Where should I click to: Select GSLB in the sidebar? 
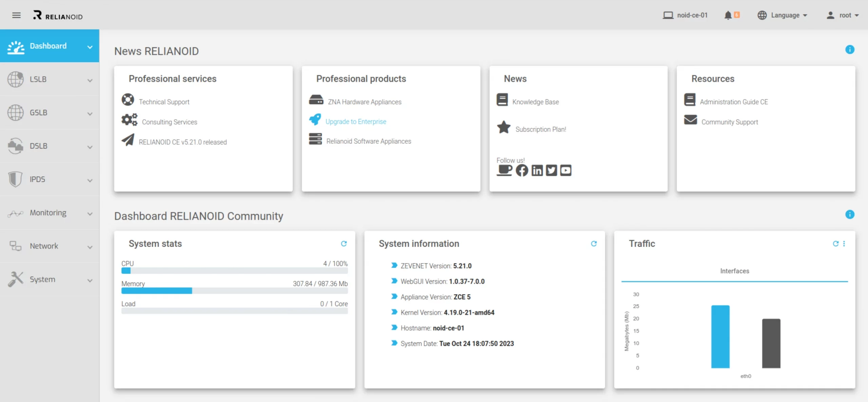point(50,112)
